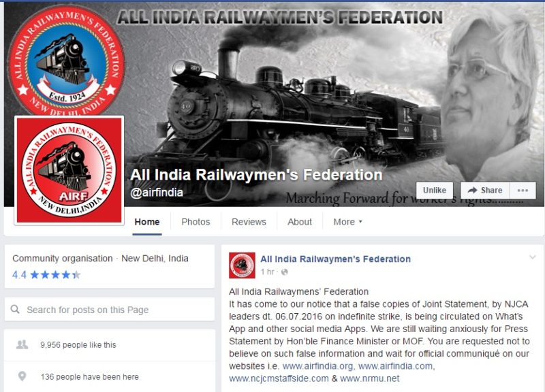Expand the More tab dropdown

(x=347, y=222)
